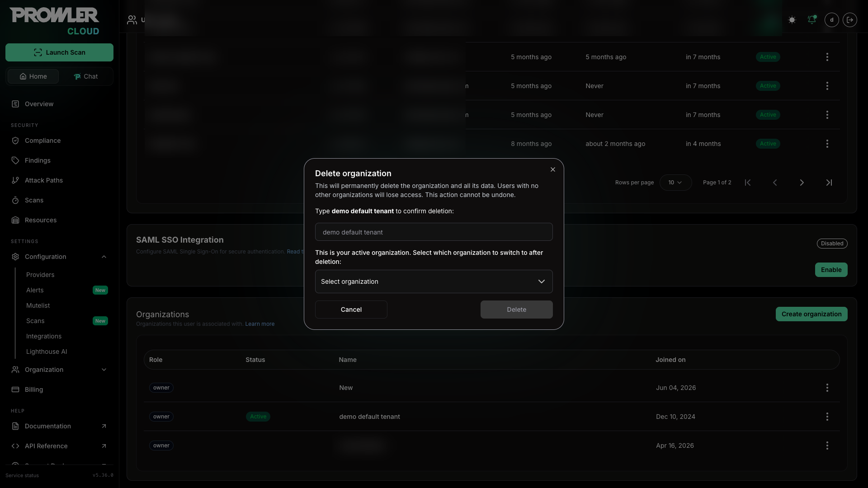Go to the previous page icon
The image size is (868, 488).
775,183
